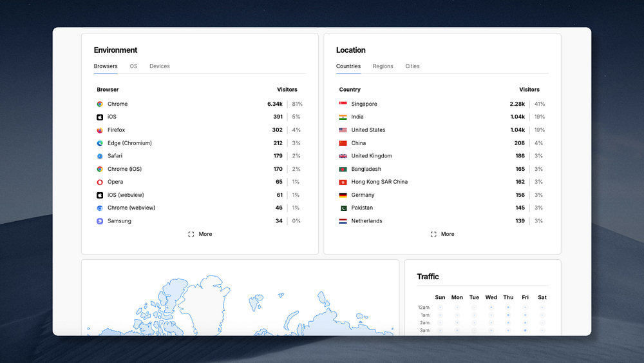Open the Edge (Chromium) row
The image size is (644, 363).
click(x=200, y=143)
